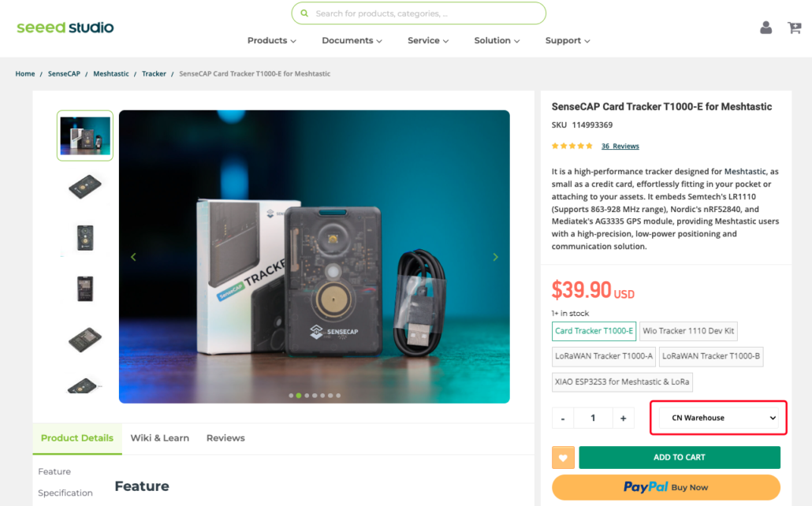Image resolution: width=812 pixels, height=506 pixels.
Task: Increase quantity with plus button
Action: [623, 419]
